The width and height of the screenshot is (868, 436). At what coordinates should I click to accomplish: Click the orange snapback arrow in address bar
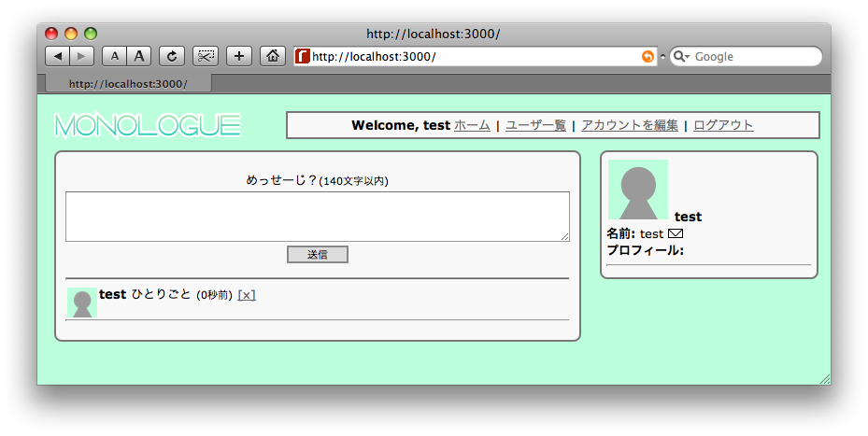(647, 56)
